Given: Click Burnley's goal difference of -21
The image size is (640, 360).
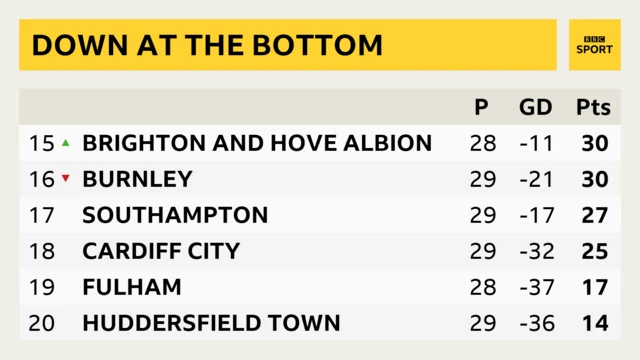Looking at the screenshot, I should [x=537, y=179].
